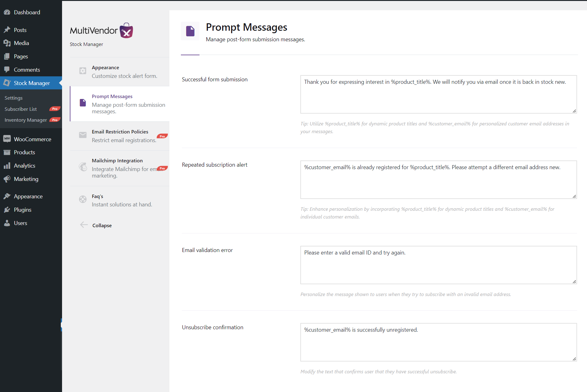
Task: Click the Collapse left arrow icon
Action: (x=84, y=225)
